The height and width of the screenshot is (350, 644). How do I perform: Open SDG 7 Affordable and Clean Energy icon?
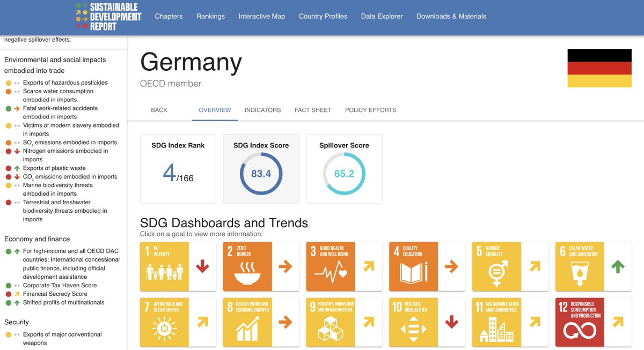tap(164, 322)
